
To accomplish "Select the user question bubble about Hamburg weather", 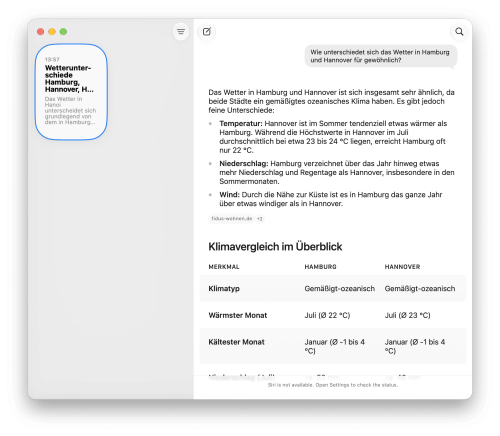I will (x=381, y=56).
